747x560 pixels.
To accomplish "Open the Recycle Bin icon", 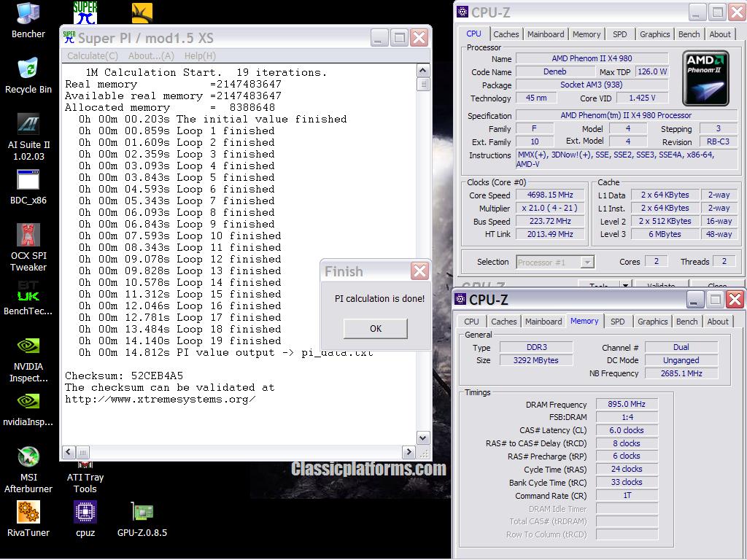I will [x=28, y=76].
